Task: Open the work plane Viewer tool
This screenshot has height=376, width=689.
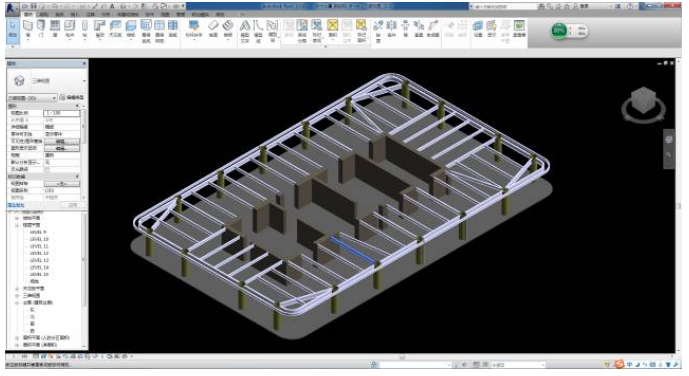Action: tap(519, 29)
